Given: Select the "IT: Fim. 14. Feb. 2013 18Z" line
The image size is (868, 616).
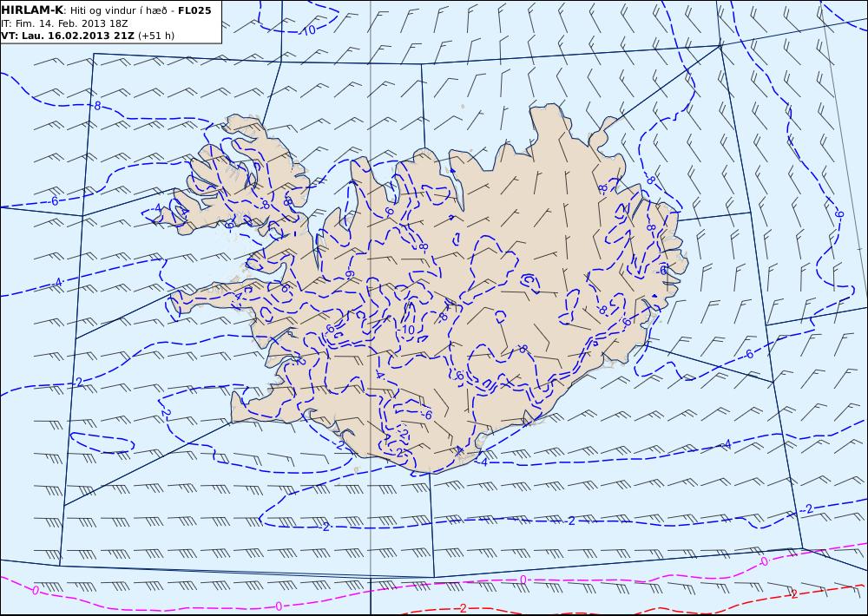Looking at the screenshot, I should pos(64,23).
